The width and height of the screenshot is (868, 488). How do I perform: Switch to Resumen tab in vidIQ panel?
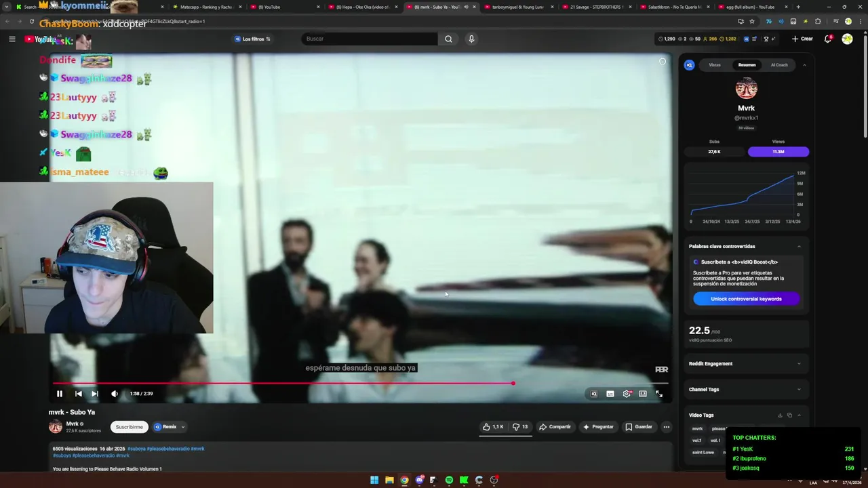pos(747,65)
